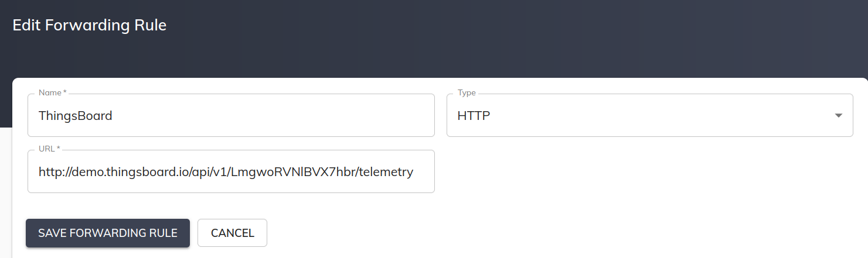Screen dimensions: 868x258
Task: Click the Name* field label
Action: click(x=52, y=92)
